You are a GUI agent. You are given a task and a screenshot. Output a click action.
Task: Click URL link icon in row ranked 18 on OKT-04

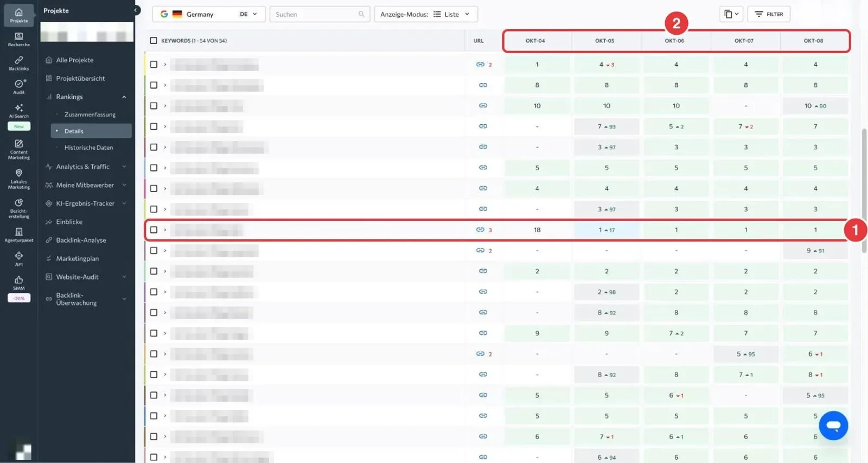tap(480, 230)
